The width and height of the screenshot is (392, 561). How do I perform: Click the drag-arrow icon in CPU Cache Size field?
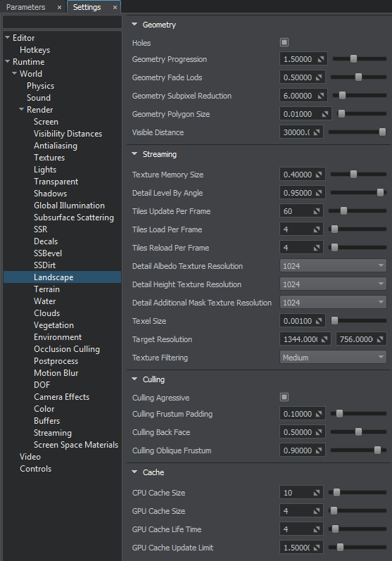(317, 493)
